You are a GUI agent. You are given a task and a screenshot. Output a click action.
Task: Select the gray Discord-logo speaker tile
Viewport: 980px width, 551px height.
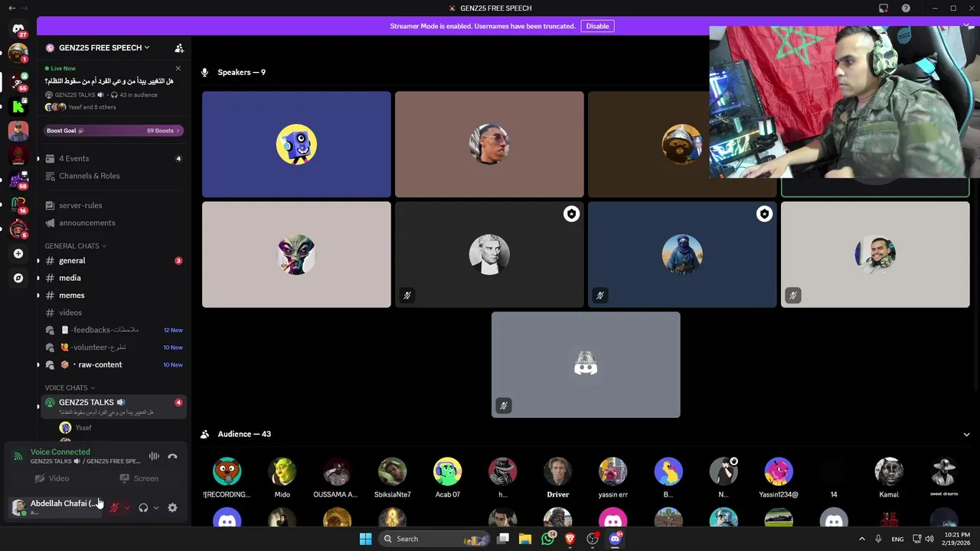pyautogui.click(x=586, y=364)
